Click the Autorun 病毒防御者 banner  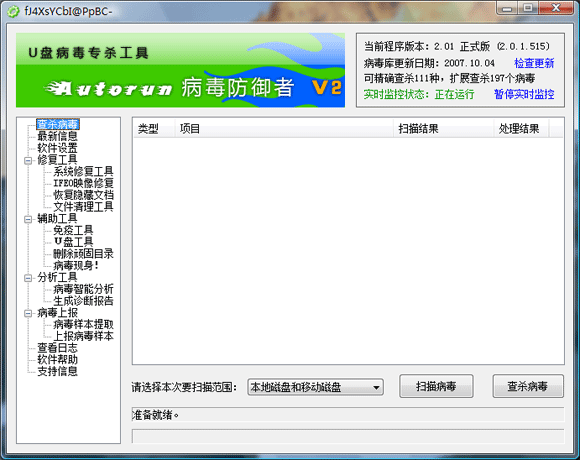click(181, 70)
